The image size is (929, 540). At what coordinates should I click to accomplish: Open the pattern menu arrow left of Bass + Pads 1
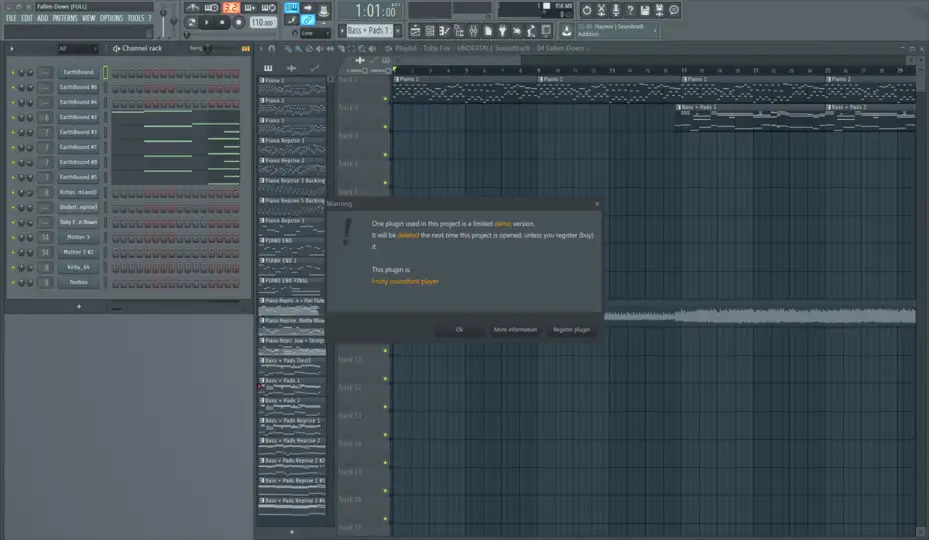pyautogui.click(x=342, y=30)
